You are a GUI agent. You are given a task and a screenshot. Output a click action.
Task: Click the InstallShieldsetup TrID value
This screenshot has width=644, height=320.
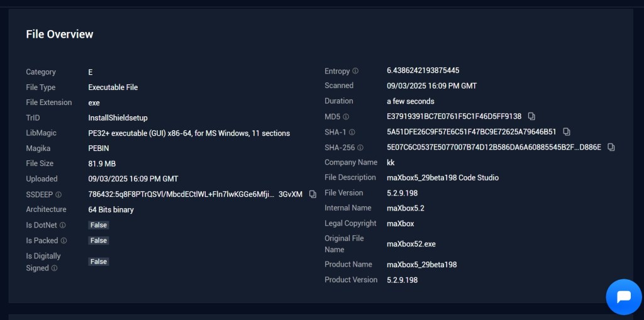[x=118, y=118]
